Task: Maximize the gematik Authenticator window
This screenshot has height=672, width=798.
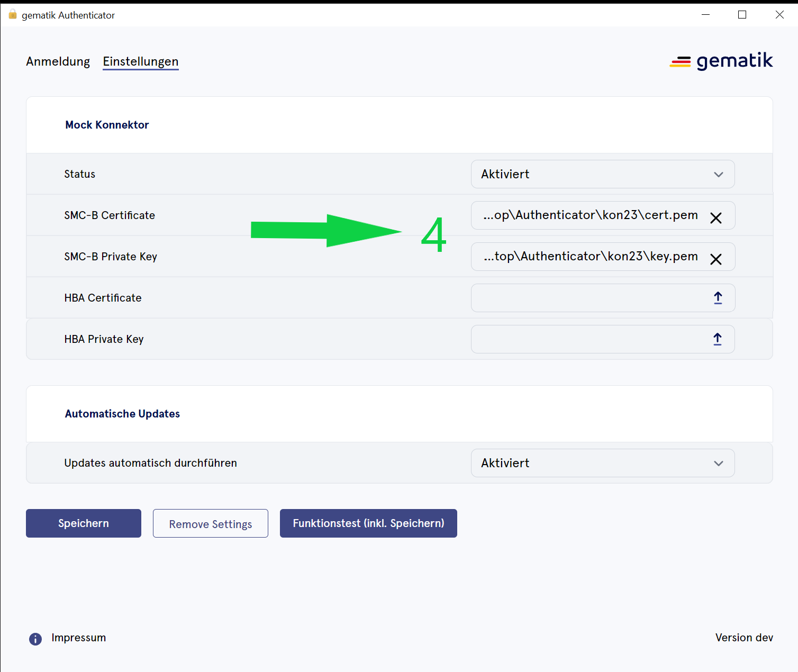Action: coord(742,15)
